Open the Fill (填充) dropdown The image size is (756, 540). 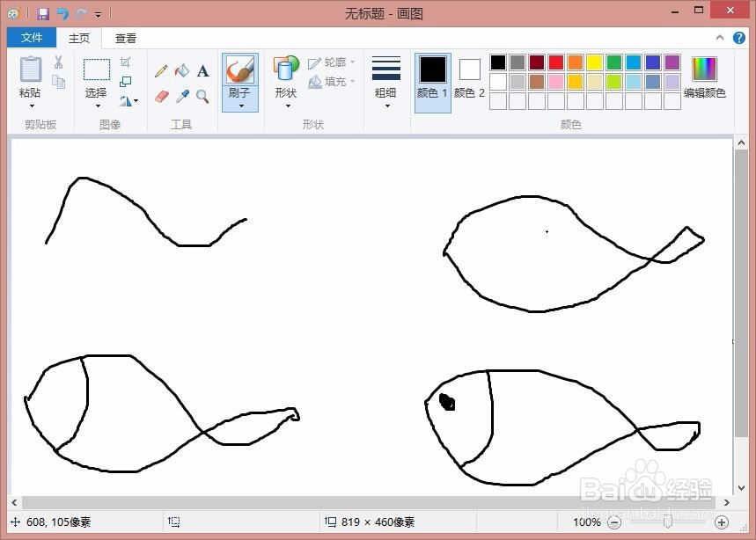332,82
